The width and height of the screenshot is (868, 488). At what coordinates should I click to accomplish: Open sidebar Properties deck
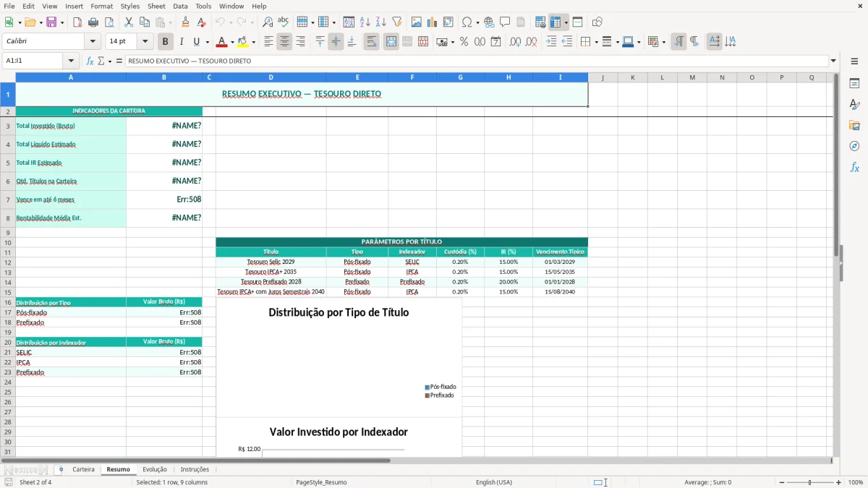854,83
